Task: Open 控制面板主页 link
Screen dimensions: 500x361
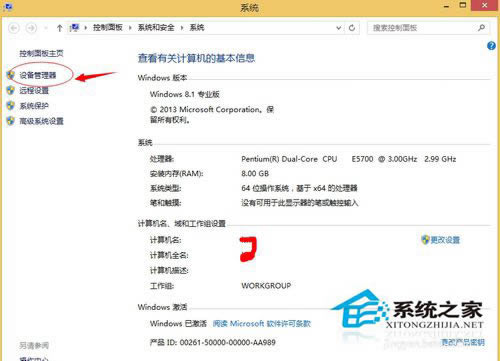Action: pos(41,53)
